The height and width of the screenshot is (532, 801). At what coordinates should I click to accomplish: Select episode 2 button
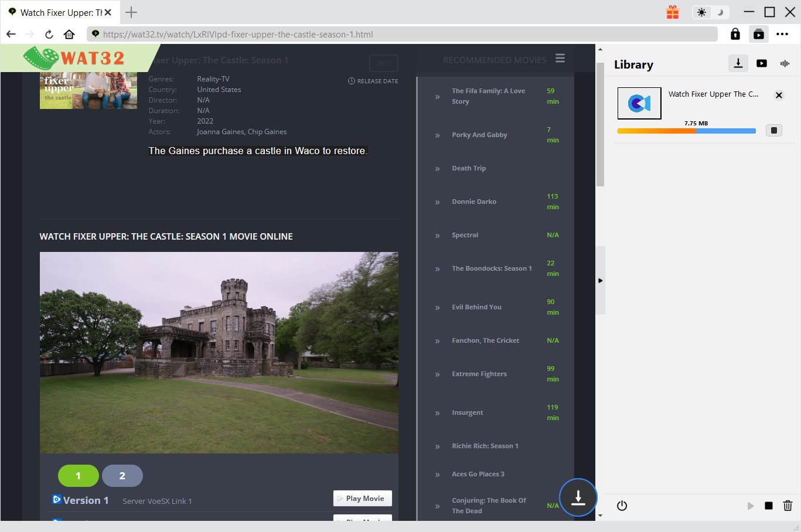[x=122, y=476]
